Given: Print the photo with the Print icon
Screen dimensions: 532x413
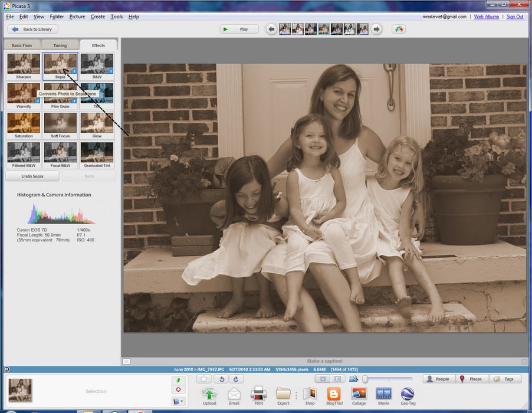Looking at the screenshot, I should point(259,394).
